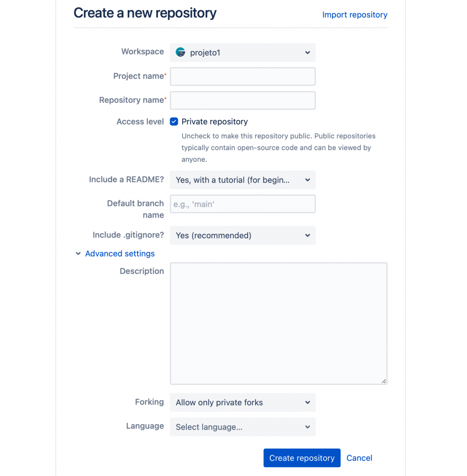Click the Advanced settings chevron icon
Image resolution: width=467 pixels, height=476 pixels.
(78, 254)
